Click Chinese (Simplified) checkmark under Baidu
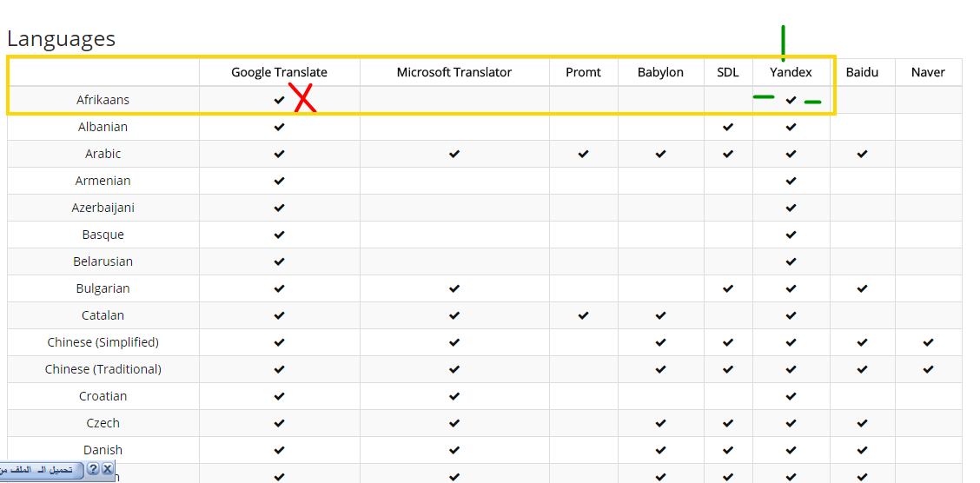The image size is (980, 483). [863, 342]
